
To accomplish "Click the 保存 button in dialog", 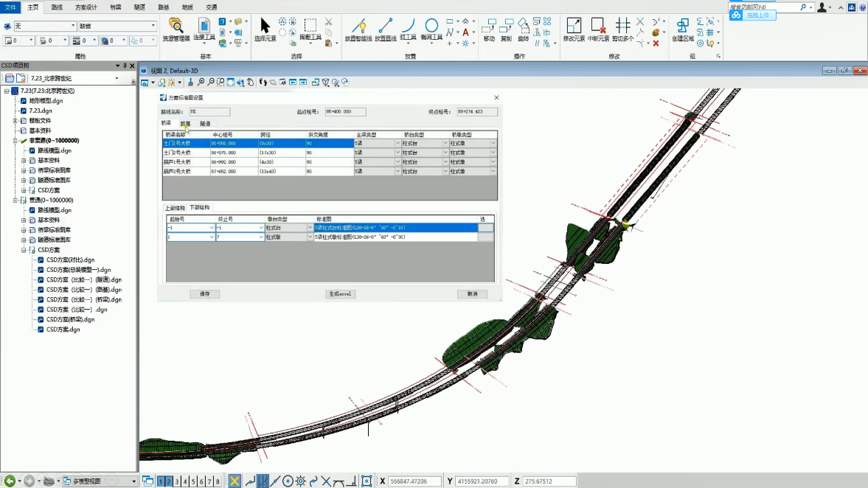I will 205,294.
